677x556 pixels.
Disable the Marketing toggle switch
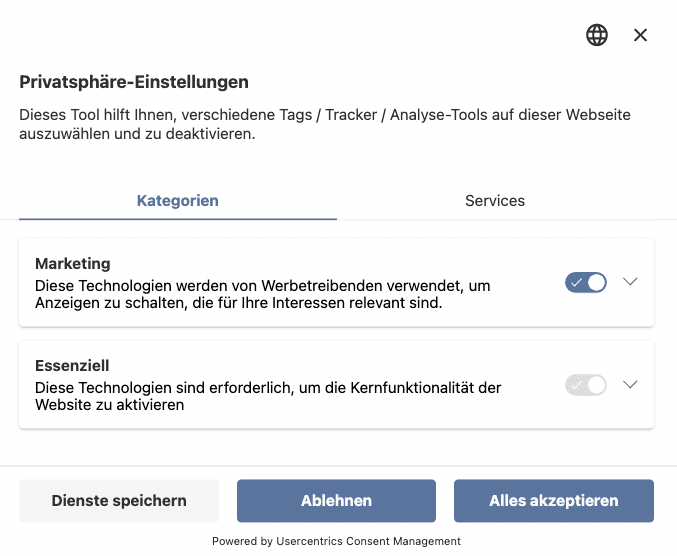586,282
